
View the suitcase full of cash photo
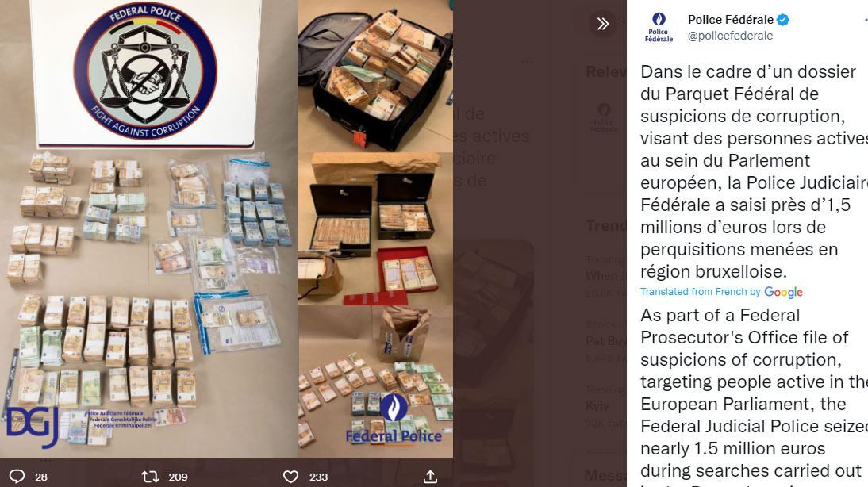[x=376, y=76]
